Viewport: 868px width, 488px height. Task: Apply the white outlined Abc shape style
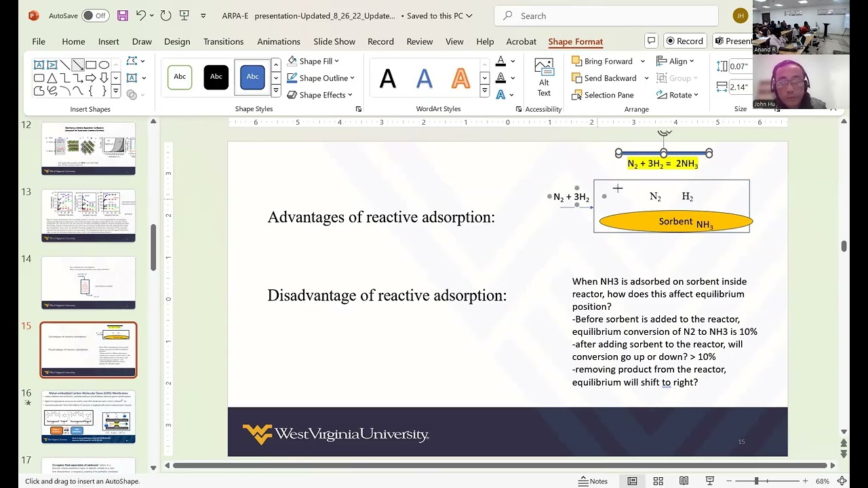click(180, 77)
